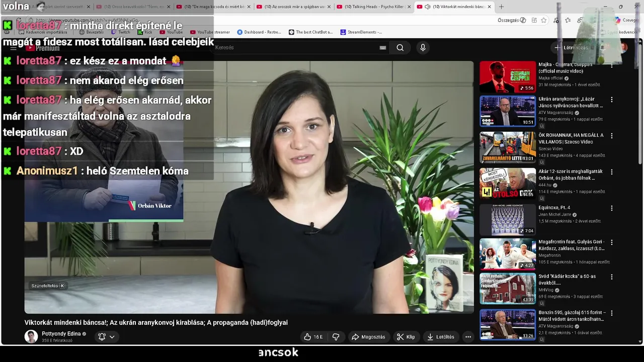Open the Pottyondy Edina channel name link

[61, 334]
